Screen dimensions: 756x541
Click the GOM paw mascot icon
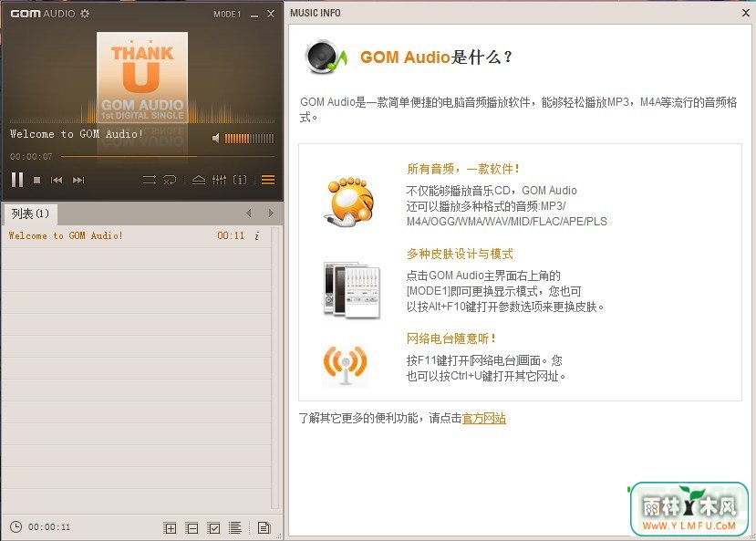[x=350, y=202]
